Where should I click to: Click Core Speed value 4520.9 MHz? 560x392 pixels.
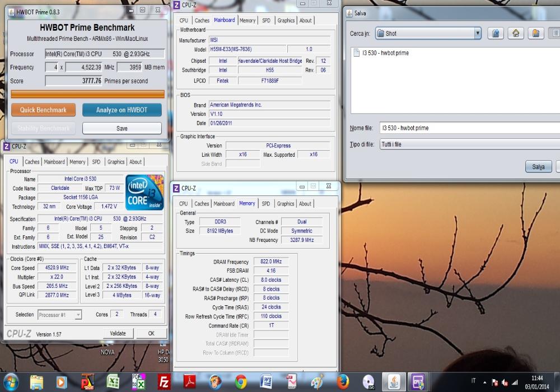click(x=57, y=268)
